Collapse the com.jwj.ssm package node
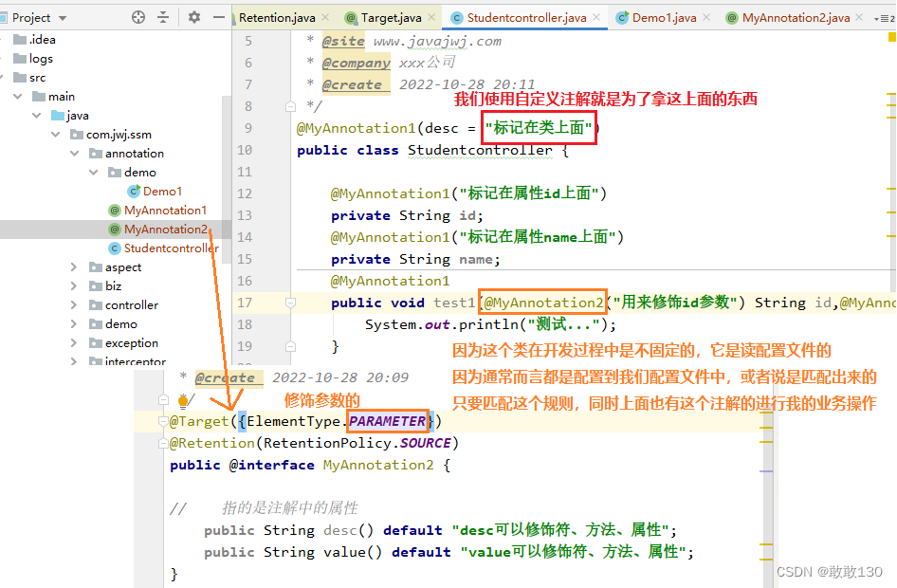 (x=56, y=134)
